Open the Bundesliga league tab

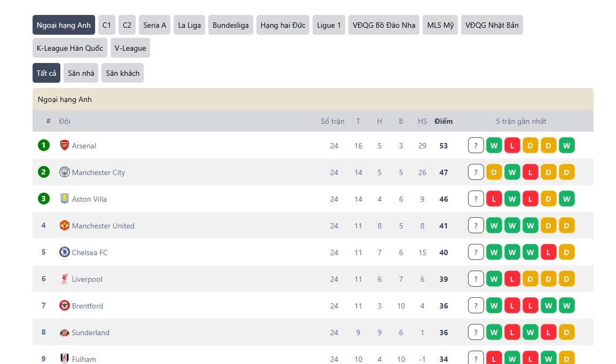click(230, 25)
